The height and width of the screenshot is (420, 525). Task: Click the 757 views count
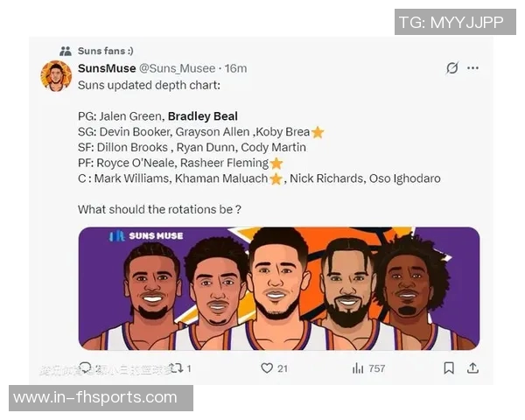[x=377, y=368]
